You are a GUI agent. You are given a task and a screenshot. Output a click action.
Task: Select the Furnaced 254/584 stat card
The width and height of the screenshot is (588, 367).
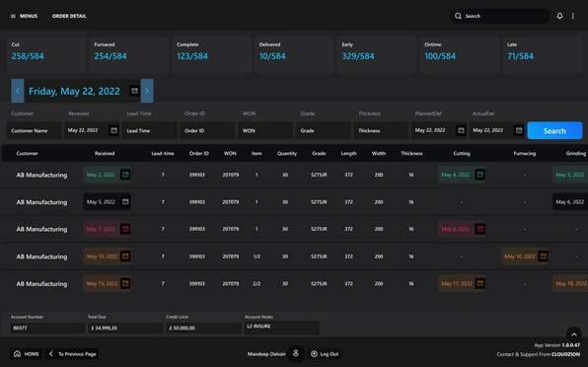(x=129, y=54)
